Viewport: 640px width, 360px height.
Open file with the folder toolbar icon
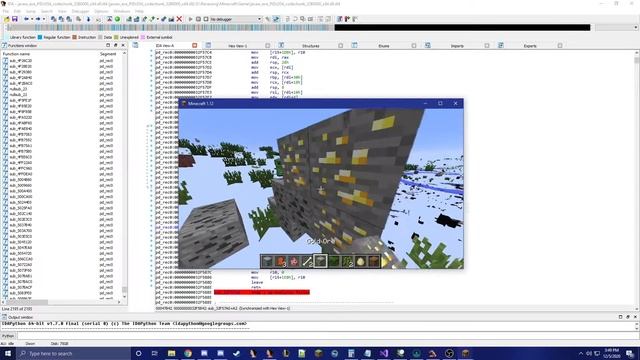tap(7, 19)
